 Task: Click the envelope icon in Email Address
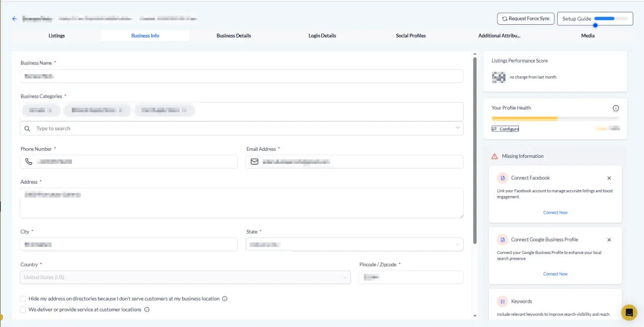pos(254,162)
